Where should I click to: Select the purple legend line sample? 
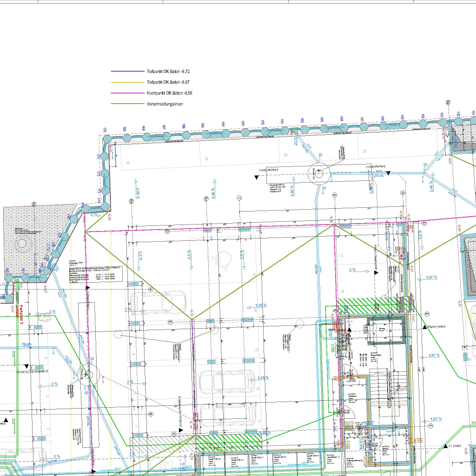pos(128,71)
